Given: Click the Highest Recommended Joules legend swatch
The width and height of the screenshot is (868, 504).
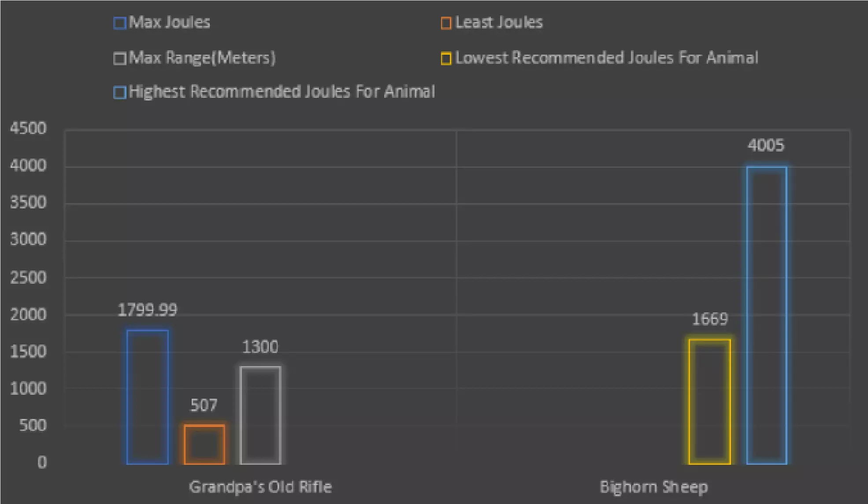Looking at the screenshot, I should [119, 93].
